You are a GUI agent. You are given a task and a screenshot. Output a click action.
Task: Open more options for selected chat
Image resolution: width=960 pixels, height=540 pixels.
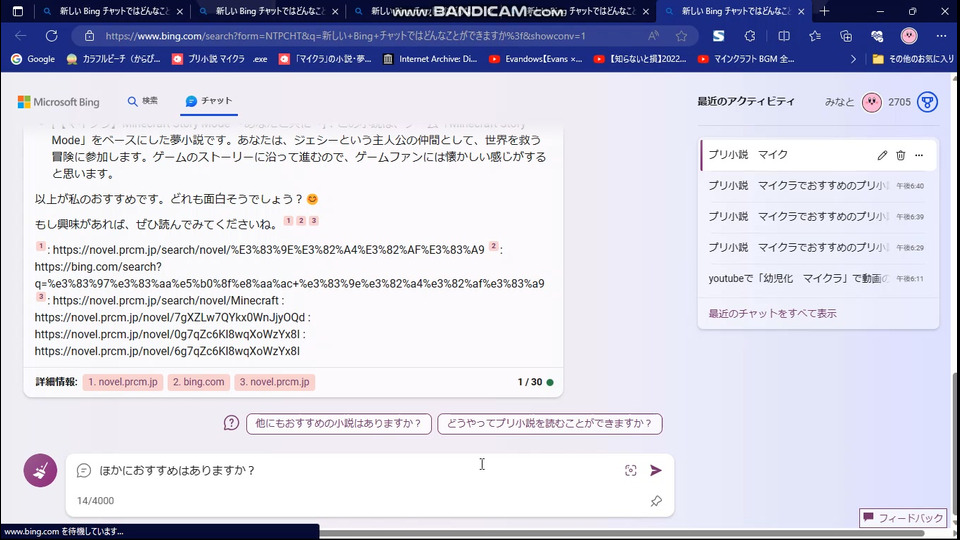click(919, 156)
